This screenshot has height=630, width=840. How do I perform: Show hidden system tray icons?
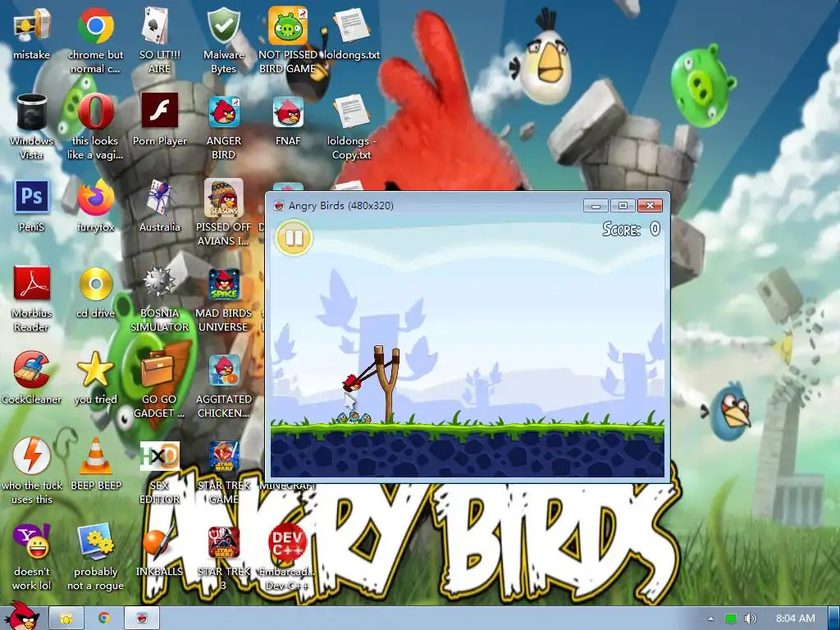pos(711,619)
